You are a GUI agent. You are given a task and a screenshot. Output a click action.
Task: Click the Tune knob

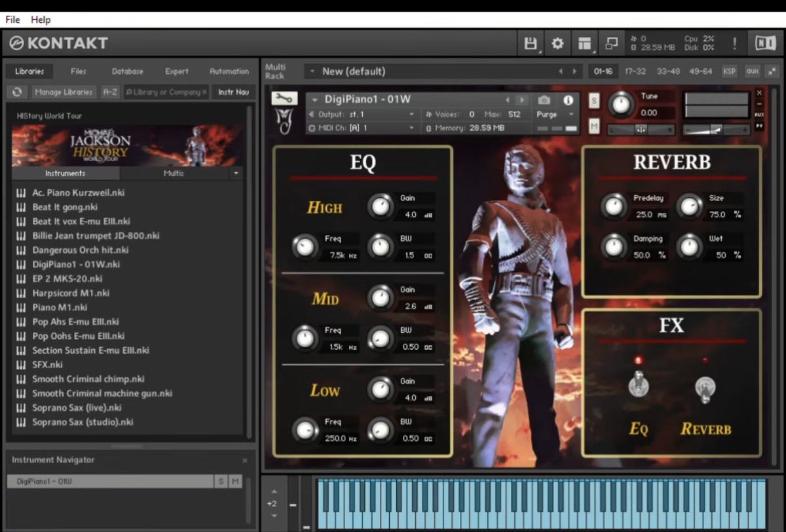[621, 104]
